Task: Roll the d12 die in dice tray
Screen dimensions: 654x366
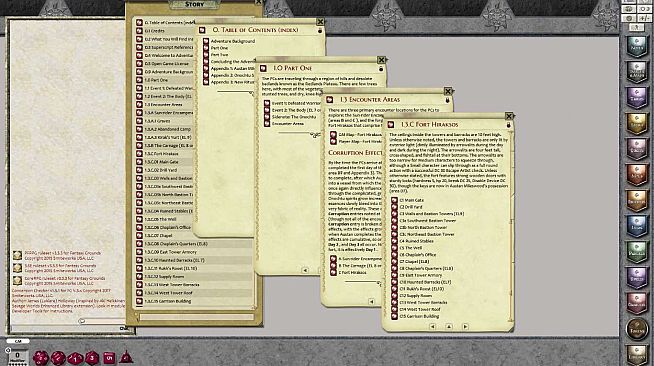Action: (x=58, y=358)
